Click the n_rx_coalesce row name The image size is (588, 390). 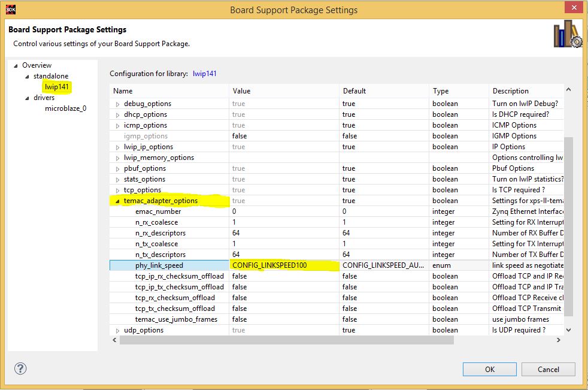tap(156, 222)
